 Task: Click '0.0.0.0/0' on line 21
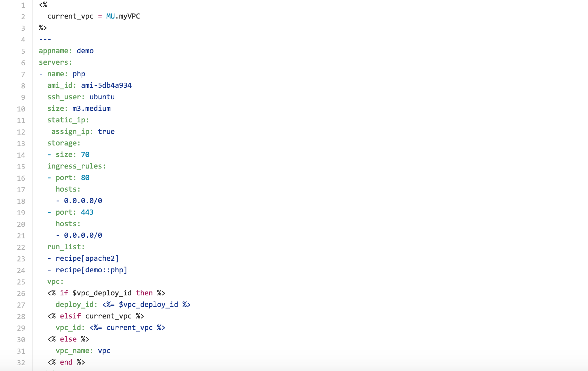pos(83,235)
